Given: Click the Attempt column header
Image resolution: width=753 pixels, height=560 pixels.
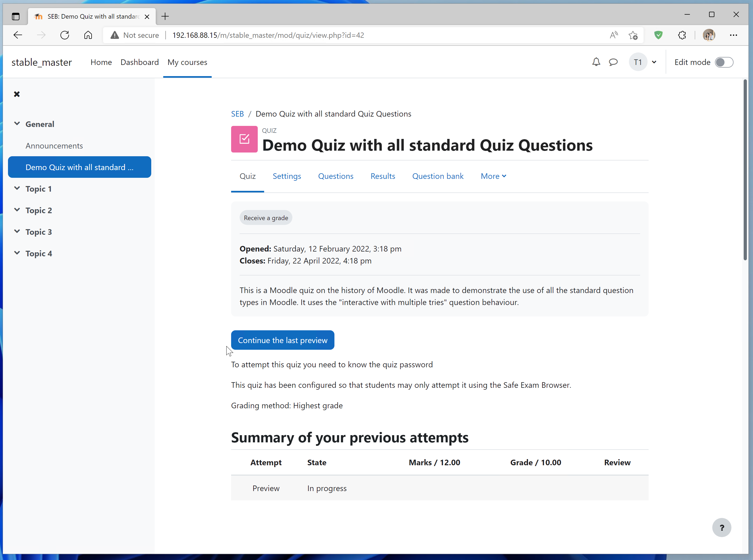Looking at the screenshot, I should [266, 462].
